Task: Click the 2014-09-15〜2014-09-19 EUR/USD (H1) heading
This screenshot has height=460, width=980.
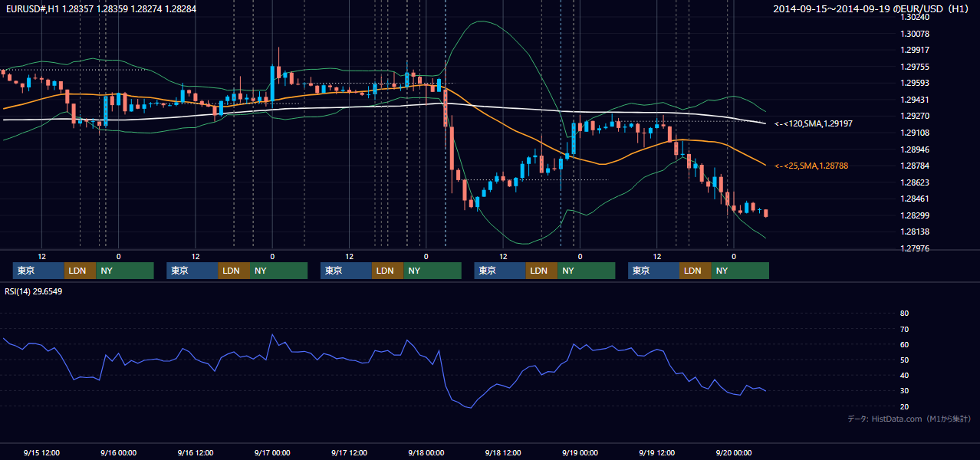Action: (871, 9)
